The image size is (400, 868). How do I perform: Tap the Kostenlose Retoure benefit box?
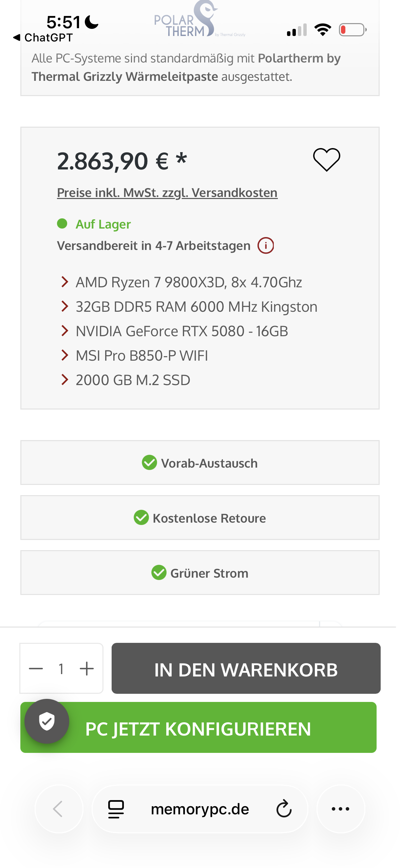200,518
